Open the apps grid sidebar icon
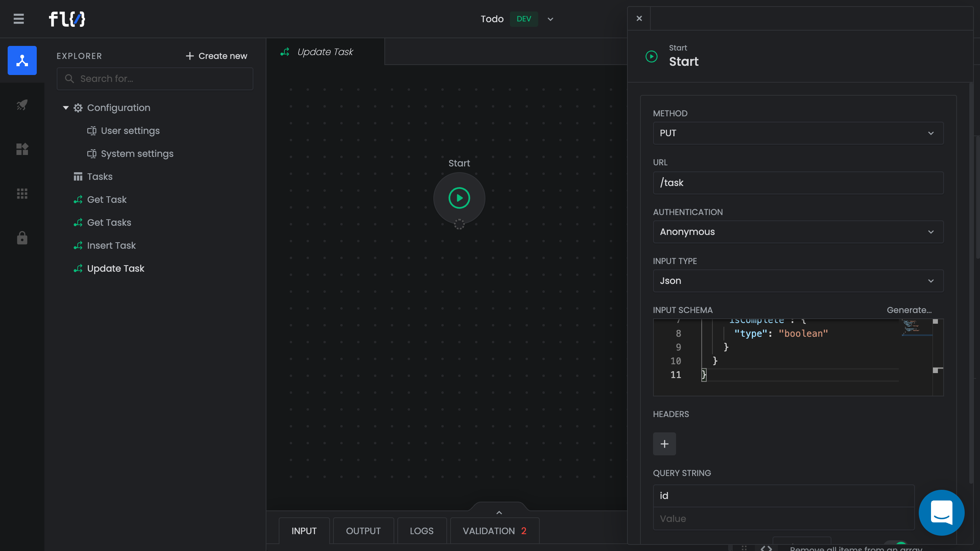The image size is (980, 551). pos(22,194)
